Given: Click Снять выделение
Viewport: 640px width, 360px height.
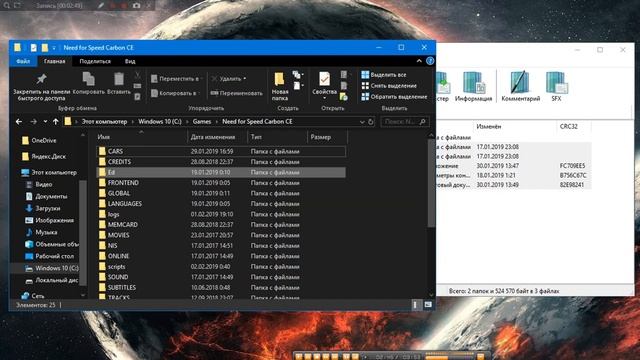Looking at the screenshot, I should pos(389,86).
